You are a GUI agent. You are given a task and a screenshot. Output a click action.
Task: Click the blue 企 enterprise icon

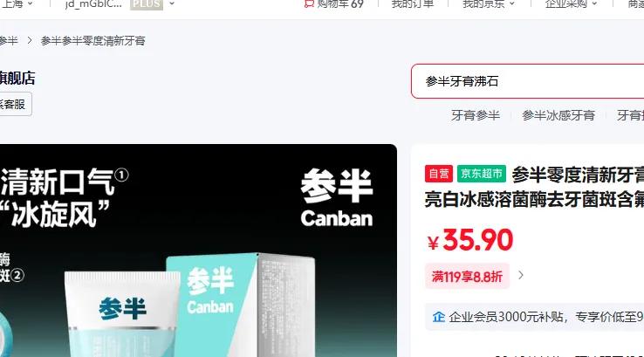[439, 317]
